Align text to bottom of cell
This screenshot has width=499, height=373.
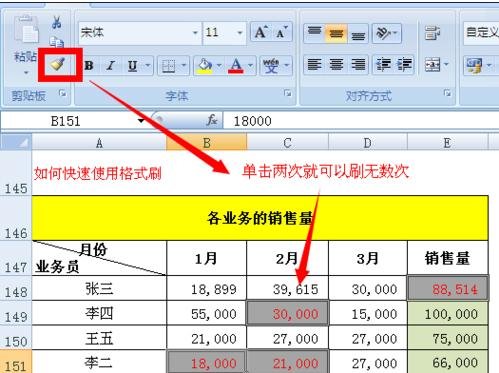pos(358,33)
